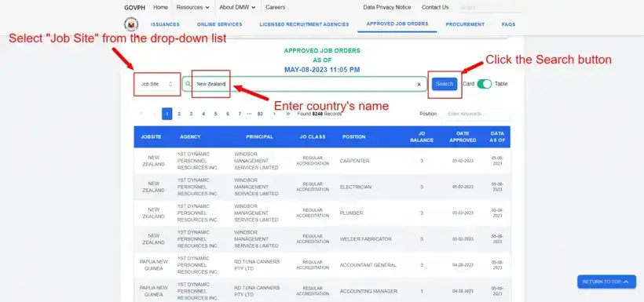Click PAPUA NEW GUINEA in Accounting Manager row
This screenshot has width=644, height=302.
[x=154, y=291]
